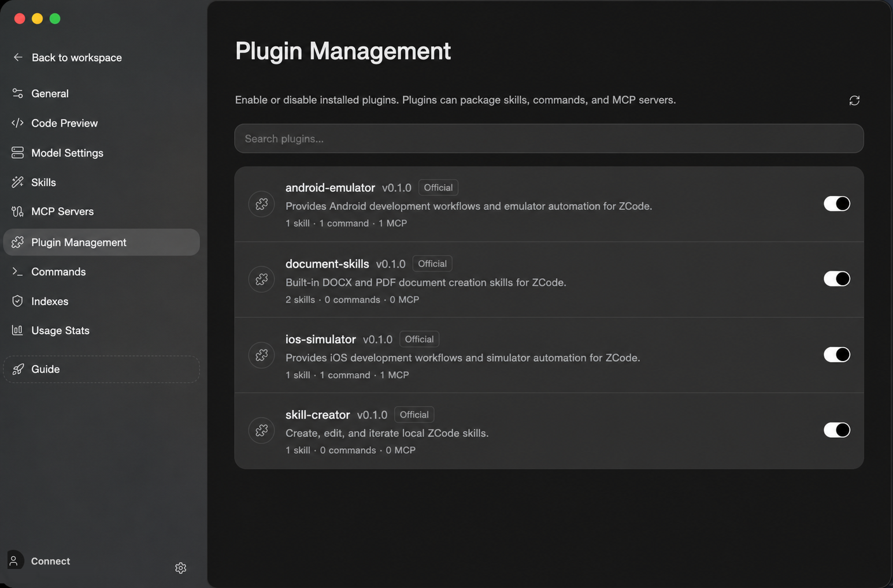
Task: Click the ios-simulator description about iOS development workflows
Action: click(x=463, y=358)
